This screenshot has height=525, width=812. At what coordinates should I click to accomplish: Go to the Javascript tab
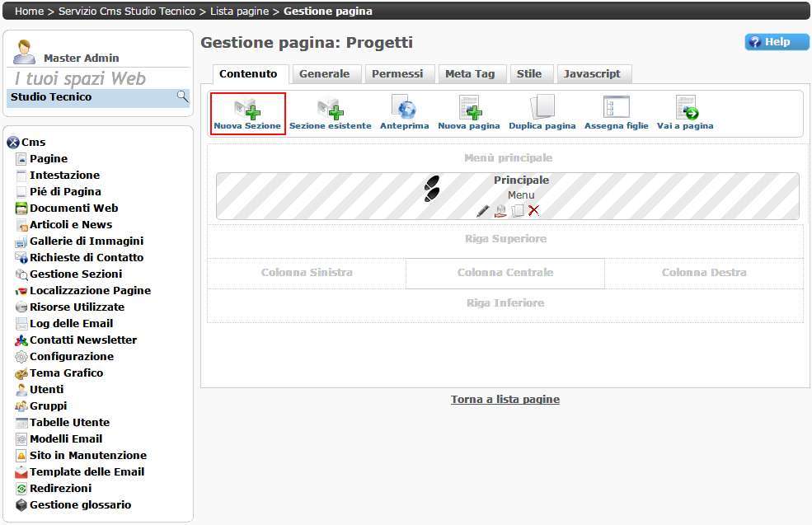[x=592, y=74]
